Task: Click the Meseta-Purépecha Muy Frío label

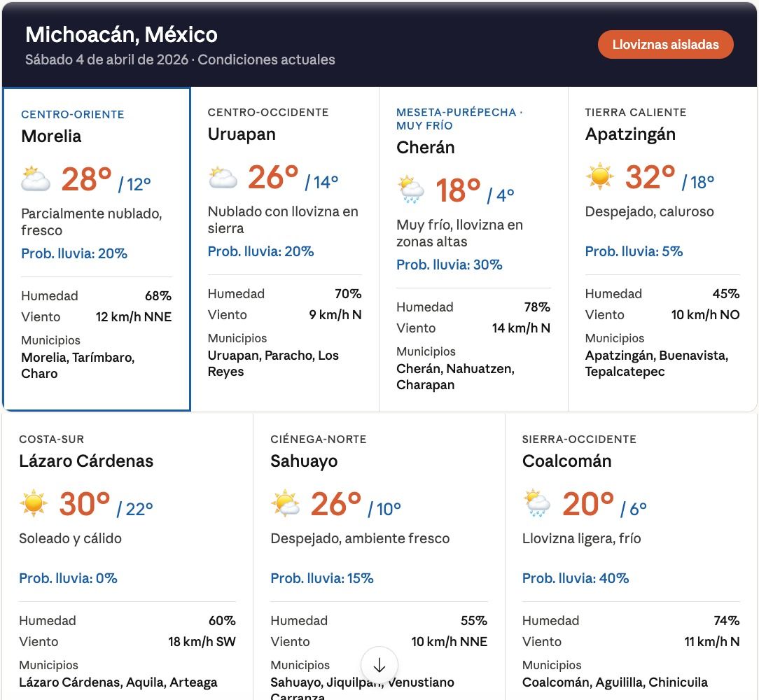Action: (x=459, y=119)
